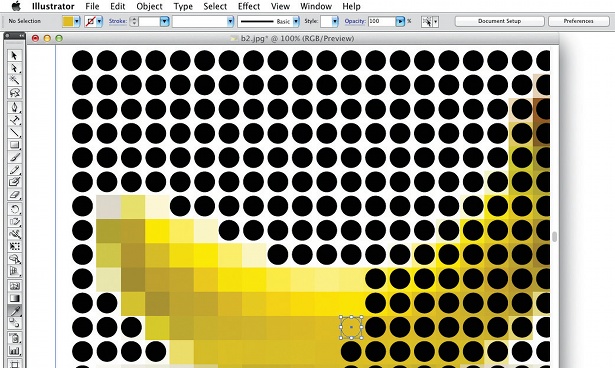The image size is (615, 368).
Task: Open the View menu
Action: (280, 6)
